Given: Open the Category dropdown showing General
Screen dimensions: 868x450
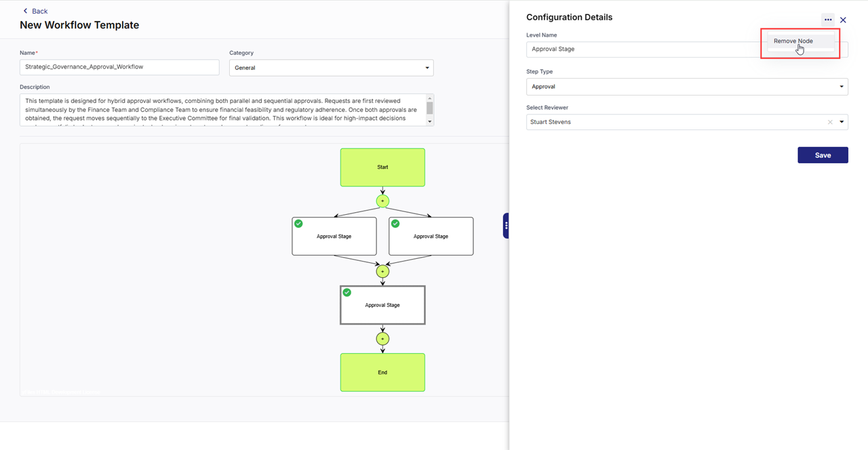Looking at the screenshot, I should point(331,68).
